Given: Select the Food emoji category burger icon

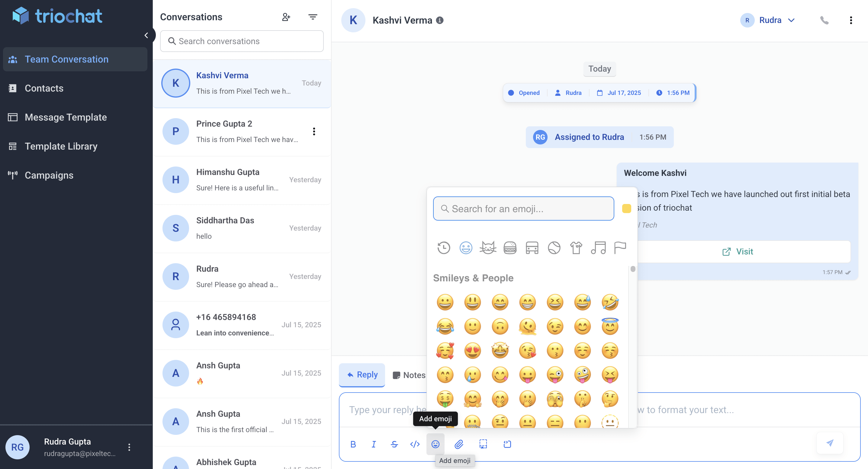Looking at the screenshot, I should [x=510, y=248].
